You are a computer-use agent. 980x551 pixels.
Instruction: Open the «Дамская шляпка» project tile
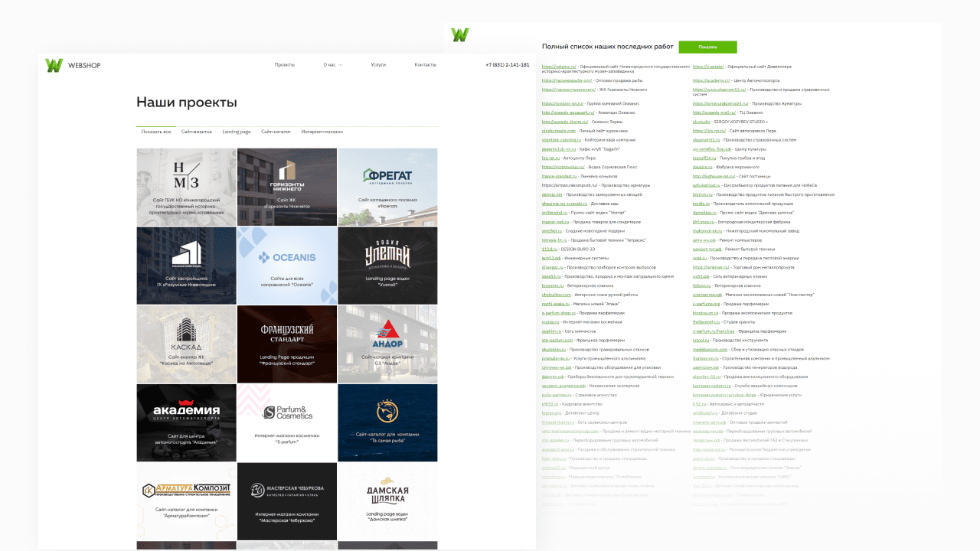[x=387, y=501]
